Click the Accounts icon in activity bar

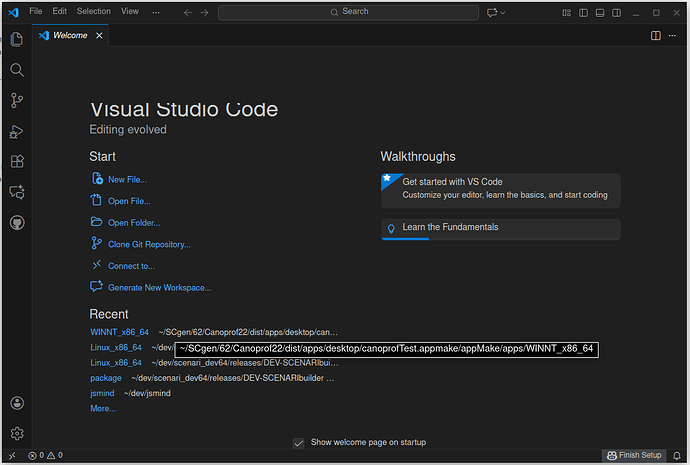tap(17, 403)
